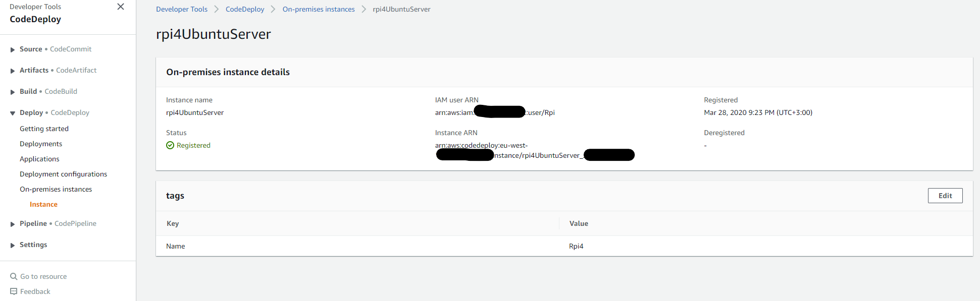Click the Settings label in sidebar
The width and height of the screenshot is (980, 301).
tap(33, 245)
